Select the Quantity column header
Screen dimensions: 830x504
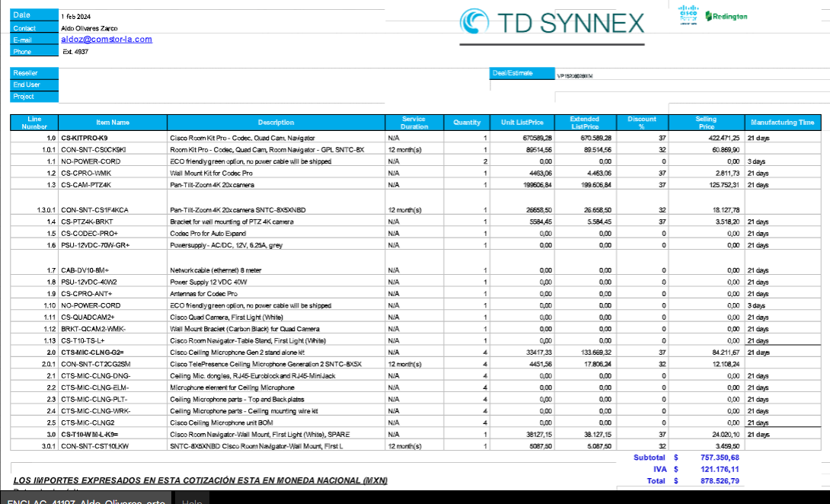coord(467,123)
